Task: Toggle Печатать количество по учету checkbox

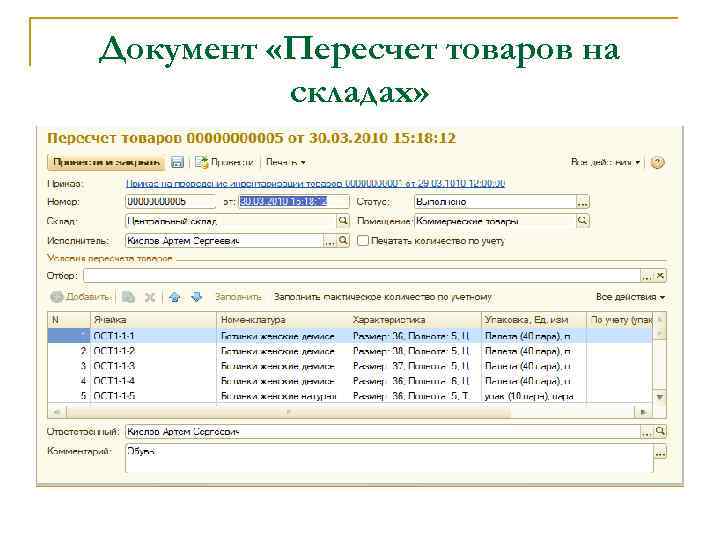Action: pyautogui.click(x=363, y=241)
